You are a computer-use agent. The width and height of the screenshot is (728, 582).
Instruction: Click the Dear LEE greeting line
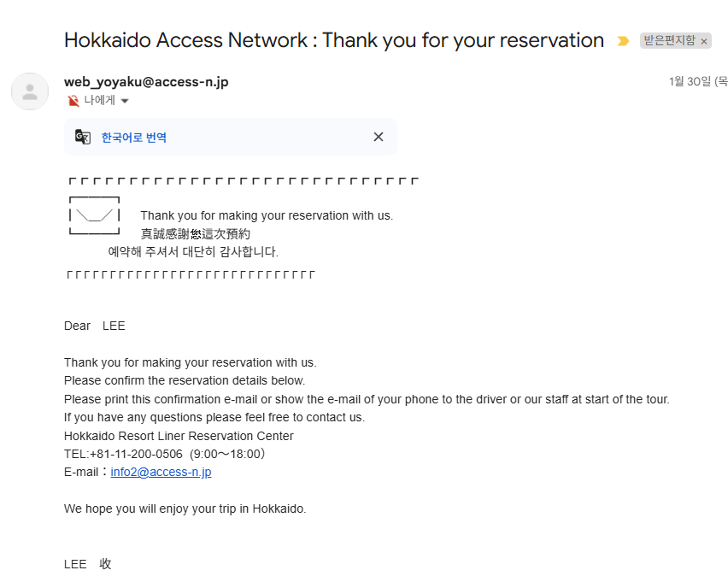point(95,326)
